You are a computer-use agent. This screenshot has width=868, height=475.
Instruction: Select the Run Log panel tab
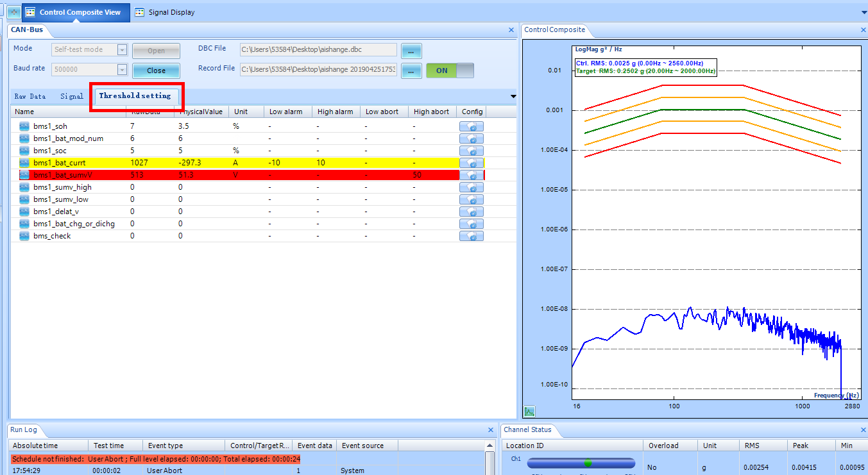tap(24, 429)
